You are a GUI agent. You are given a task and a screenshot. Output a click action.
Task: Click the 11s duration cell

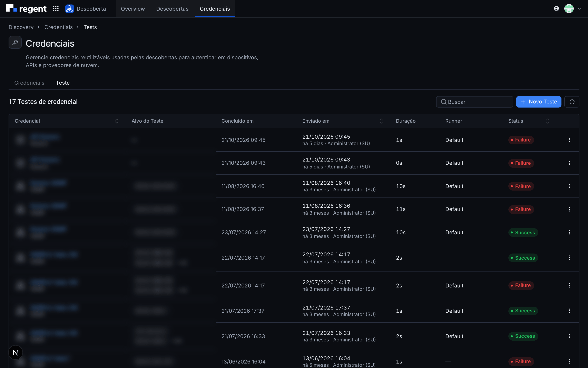coord(401,209)
